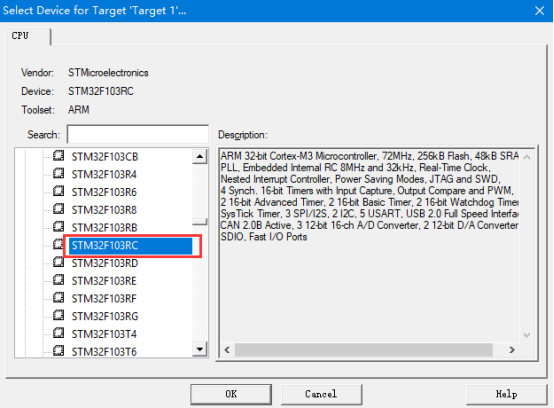Select the STM32F103R4 device
This screenshot has width=554, height=408.
104,175
